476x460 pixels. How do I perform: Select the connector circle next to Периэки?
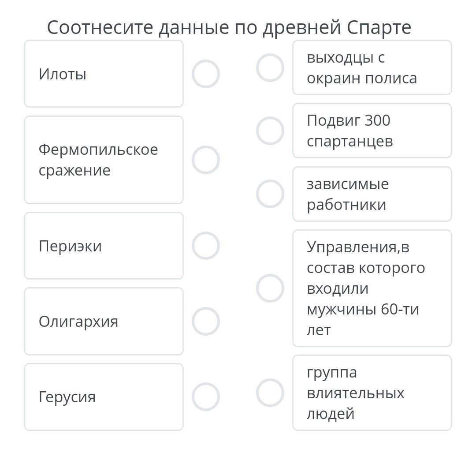[205, 246]
